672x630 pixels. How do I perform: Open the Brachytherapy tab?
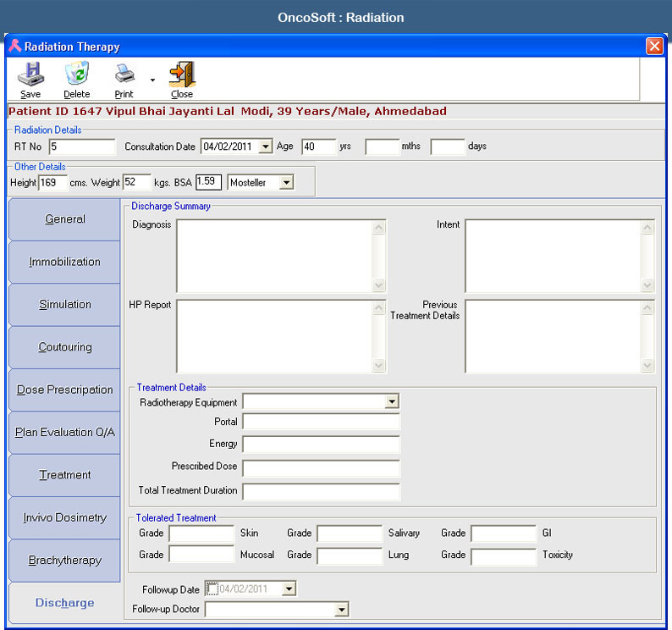64,560
